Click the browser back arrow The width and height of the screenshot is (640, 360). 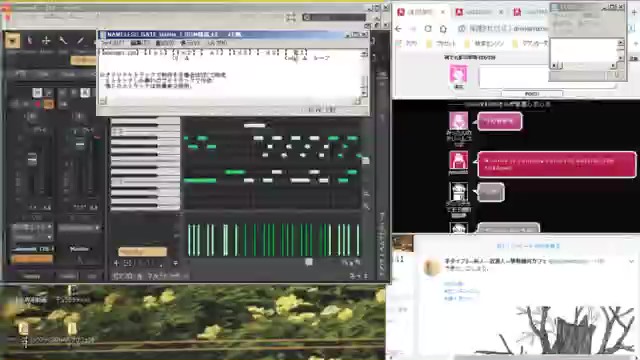click(399, 29)
